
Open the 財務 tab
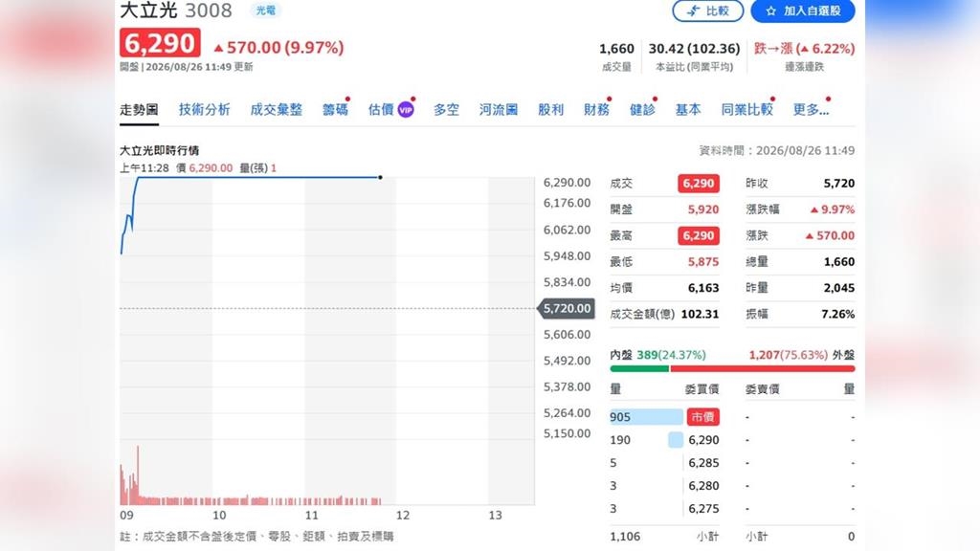pos(596,109)
